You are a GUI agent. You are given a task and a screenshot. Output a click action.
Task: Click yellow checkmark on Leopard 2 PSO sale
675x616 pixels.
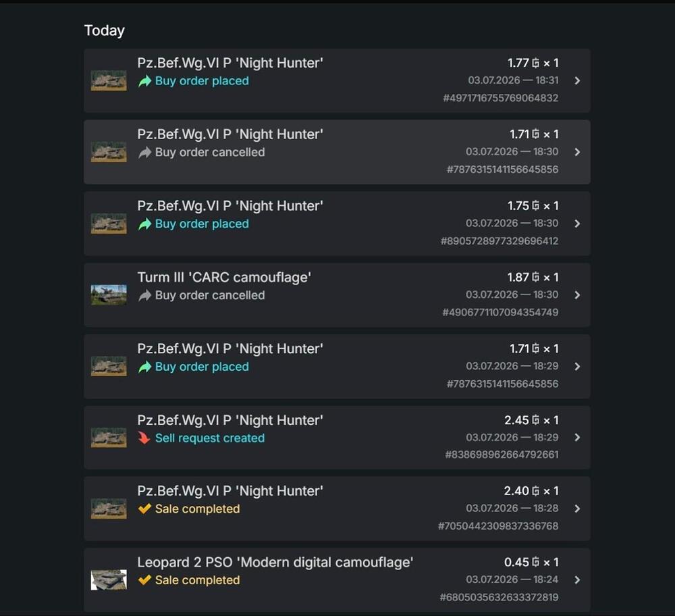[144, 580]
